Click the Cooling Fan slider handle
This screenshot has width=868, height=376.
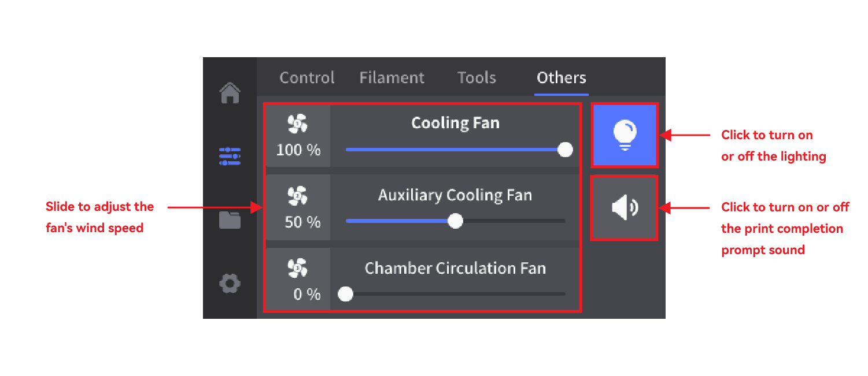click(x=565, y=150)
